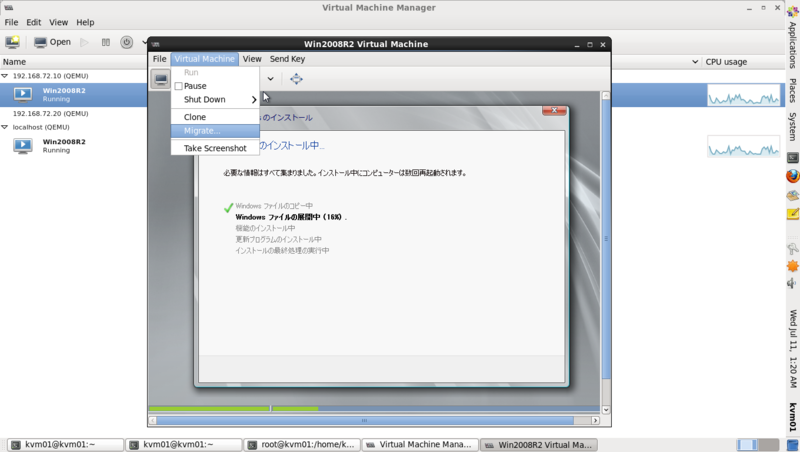
Task: Click the date and time in the side panel
Action: coord(792,348)
